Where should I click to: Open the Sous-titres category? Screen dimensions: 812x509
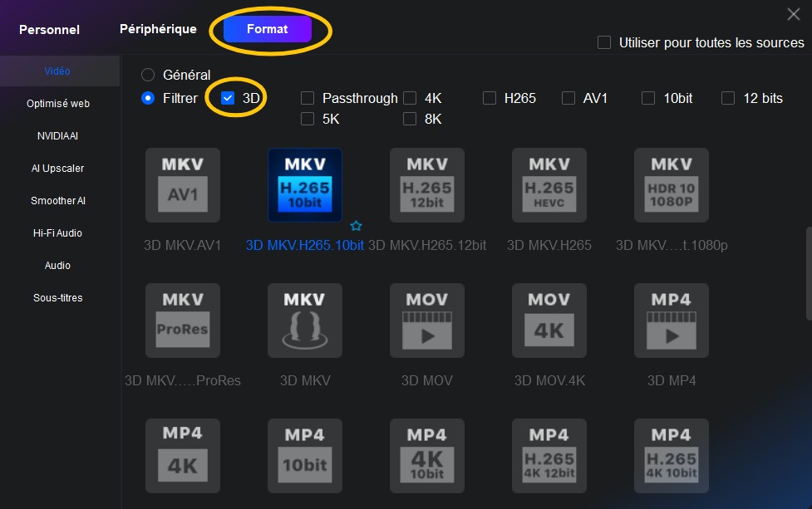(x=58, y=298)
